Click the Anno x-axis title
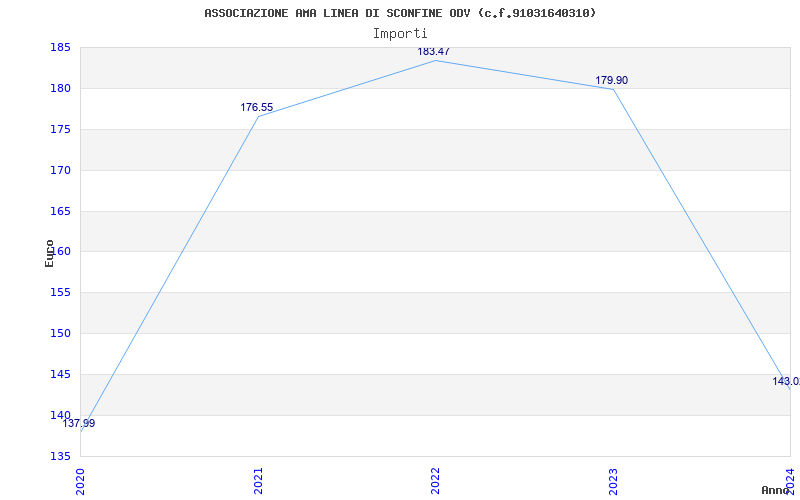The image size is (800, 500). point(776,490)
